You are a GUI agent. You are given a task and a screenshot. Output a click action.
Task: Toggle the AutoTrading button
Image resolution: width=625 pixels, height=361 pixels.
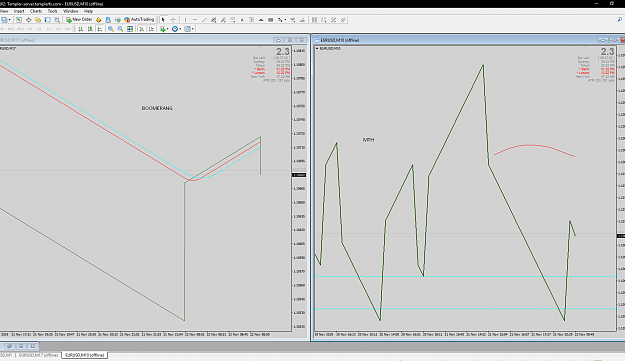coord(139,20)
